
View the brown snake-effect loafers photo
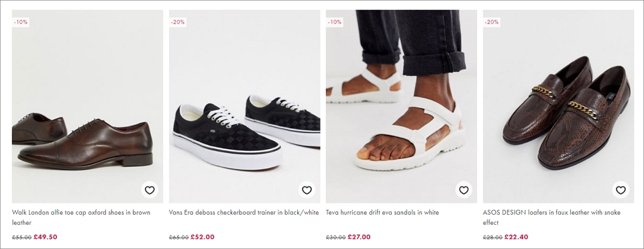pos(558,107)
